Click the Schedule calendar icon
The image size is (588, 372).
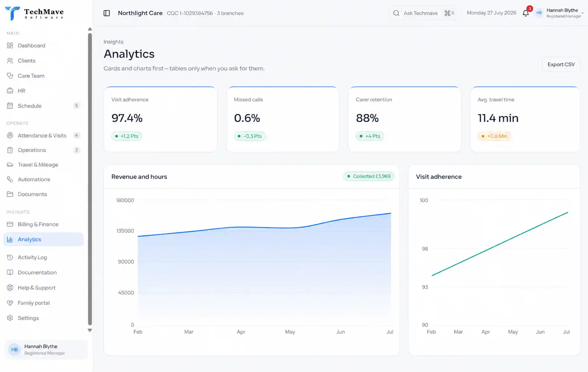pos(10,106)
